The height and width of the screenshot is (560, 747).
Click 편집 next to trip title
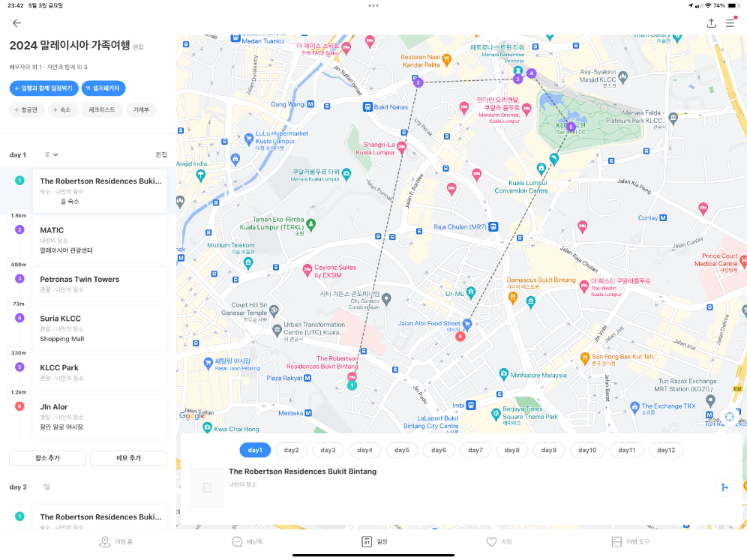tap(138, 47)
